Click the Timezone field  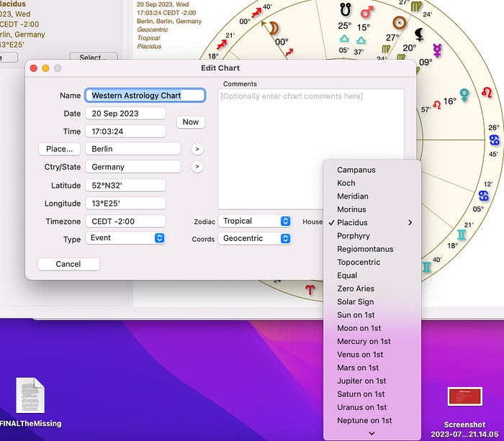tap(126, 222)
